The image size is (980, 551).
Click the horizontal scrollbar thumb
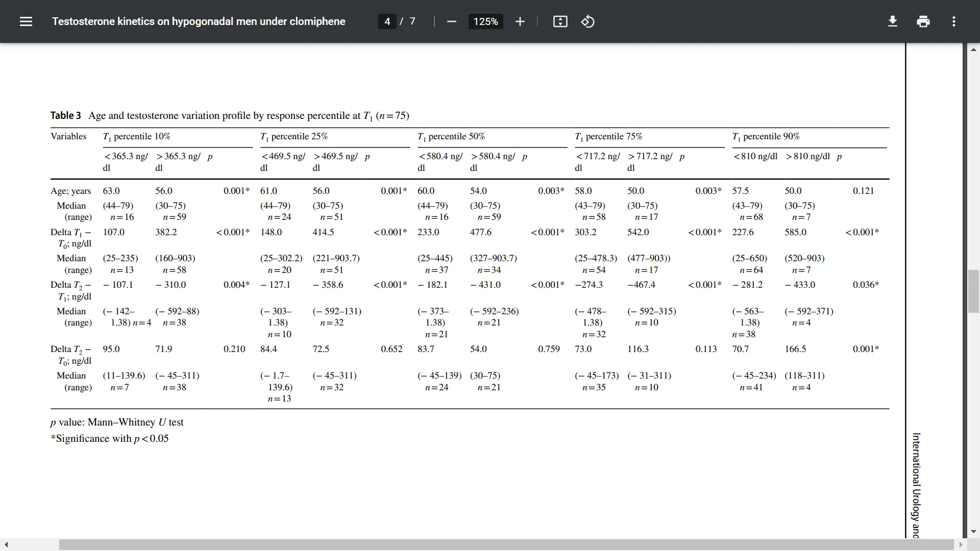[x=506, y=545]
